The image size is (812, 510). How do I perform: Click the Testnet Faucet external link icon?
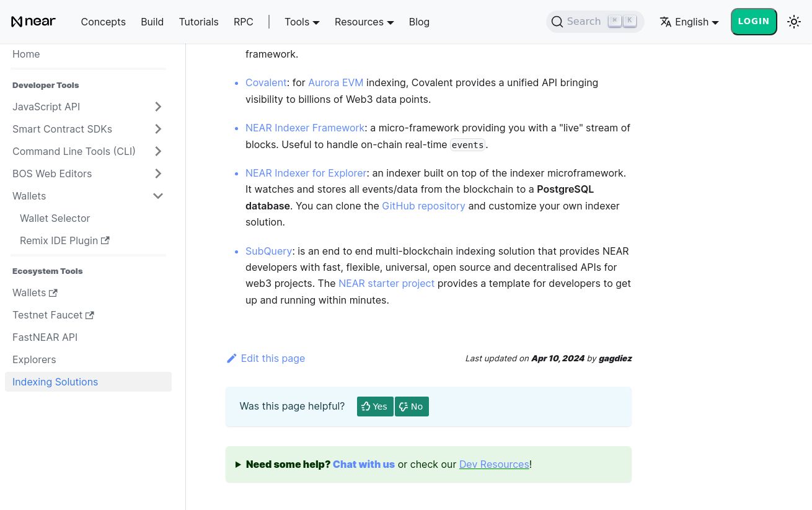[89, 315]
